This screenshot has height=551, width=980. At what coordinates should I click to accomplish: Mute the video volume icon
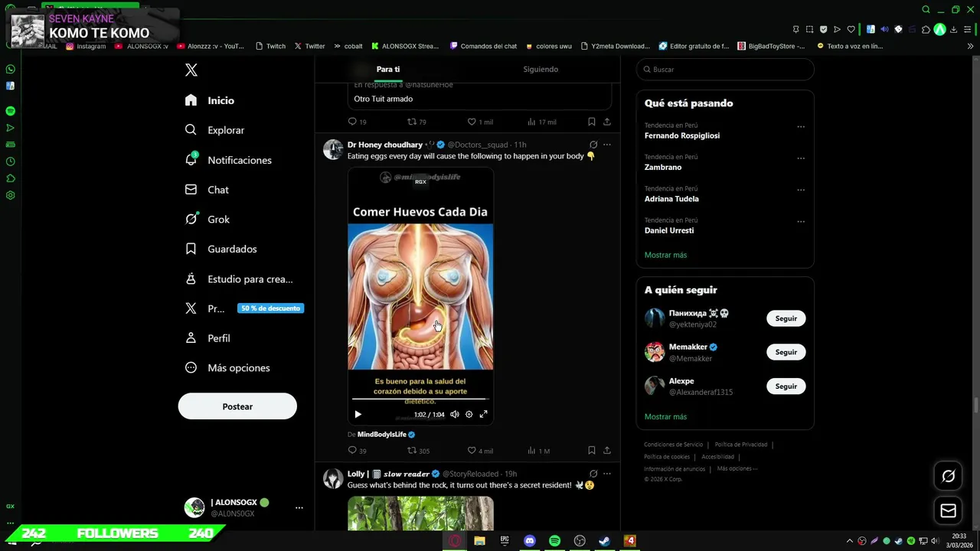(455, 414)
